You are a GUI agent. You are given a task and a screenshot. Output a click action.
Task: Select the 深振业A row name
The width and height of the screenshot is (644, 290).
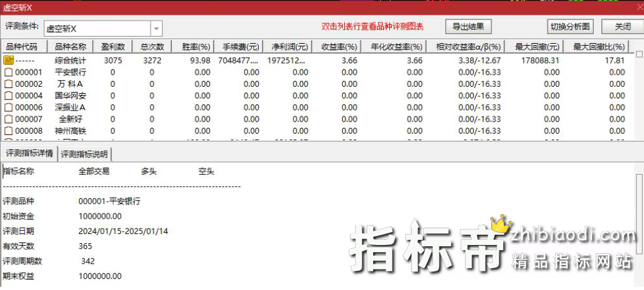tap(71, 107)
